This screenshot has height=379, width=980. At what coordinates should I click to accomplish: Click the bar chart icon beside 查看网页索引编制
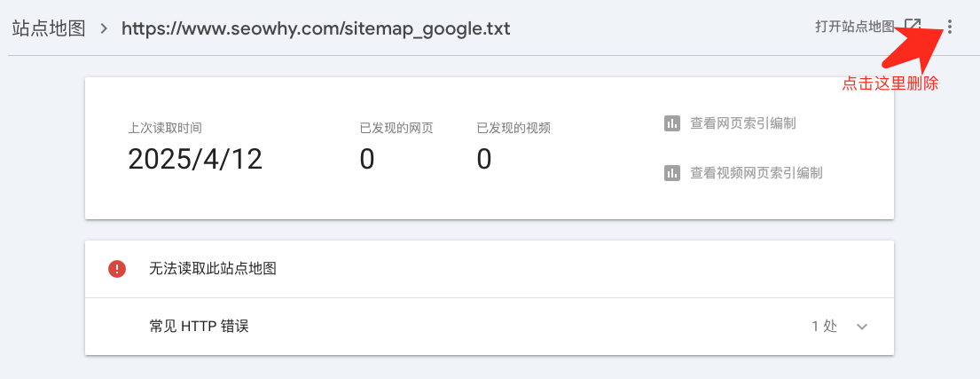click(672, 123)
